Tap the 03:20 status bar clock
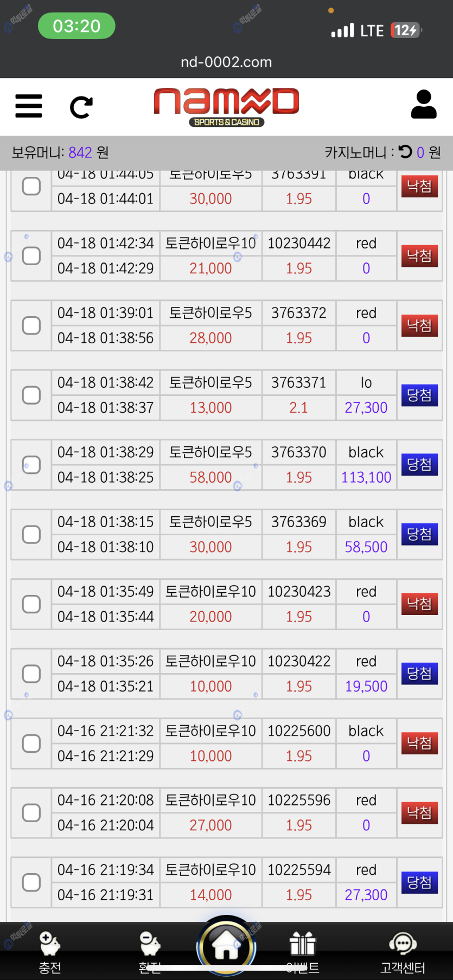 point(76,26)
